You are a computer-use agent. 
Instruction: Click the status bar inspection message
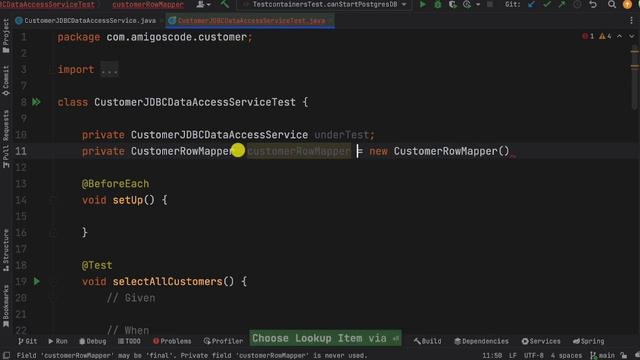pos(192,356)
